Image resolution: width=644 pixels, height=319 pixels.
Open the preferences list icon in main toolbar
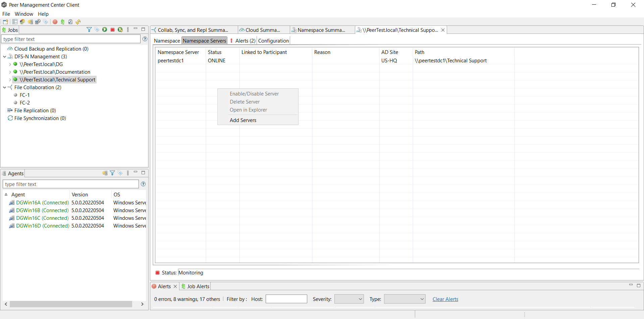click(x=15, y=22)
